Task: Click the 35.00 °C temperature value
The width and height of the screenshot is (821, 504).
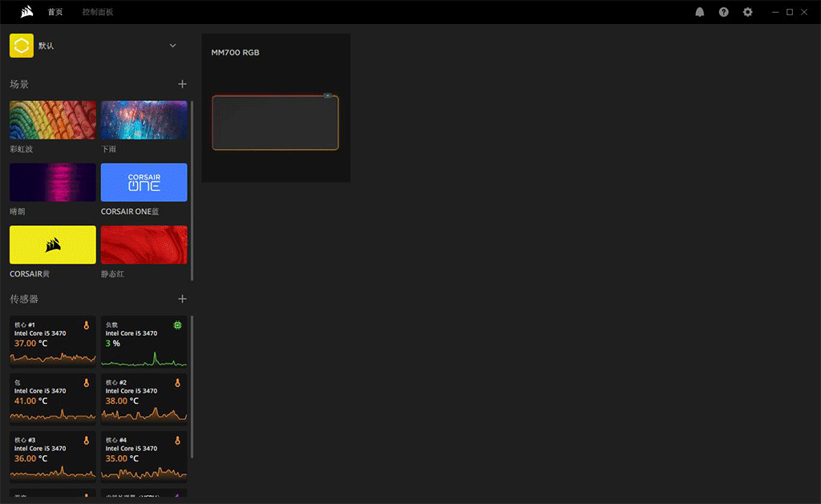Action: pos(122,458)
